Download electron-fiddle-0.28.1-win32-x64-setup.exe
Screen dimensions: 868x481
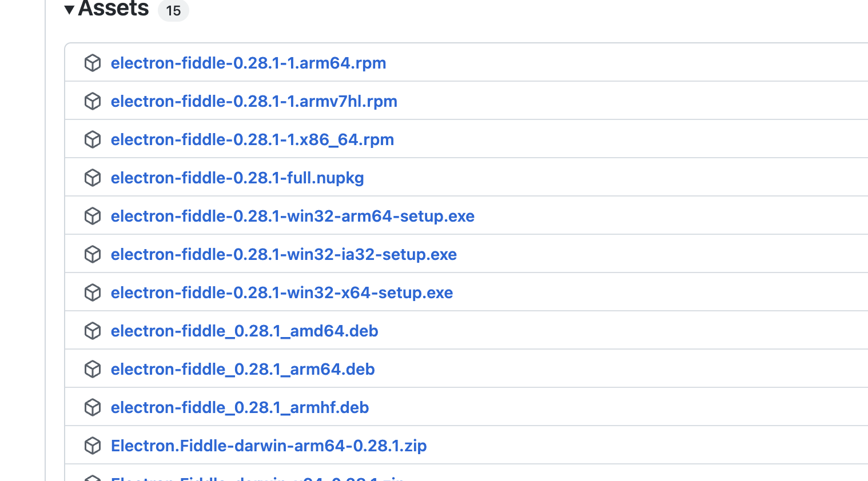click(282, 292)
